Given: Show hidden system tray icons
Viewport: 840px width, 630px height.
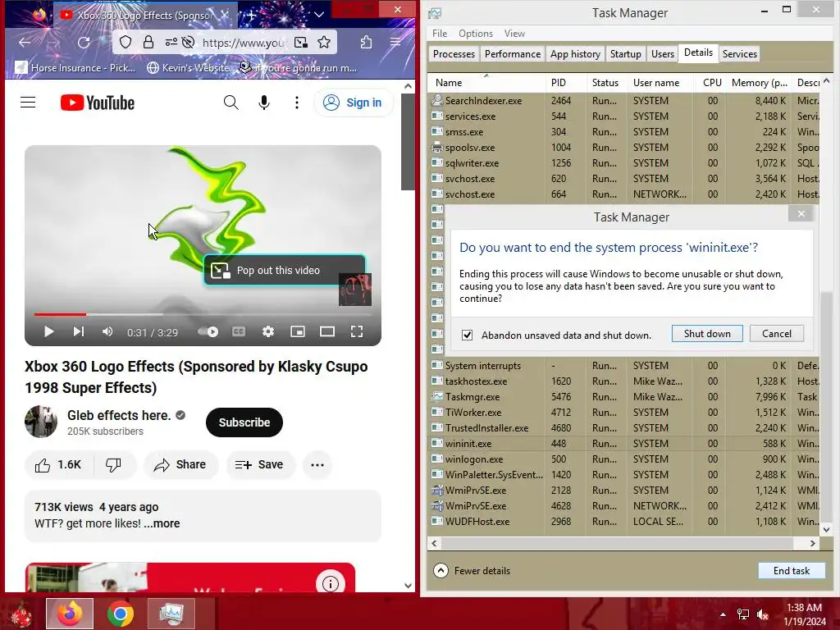Looking at the screenshot, I should pyautogui.click(x=723, y=614).
